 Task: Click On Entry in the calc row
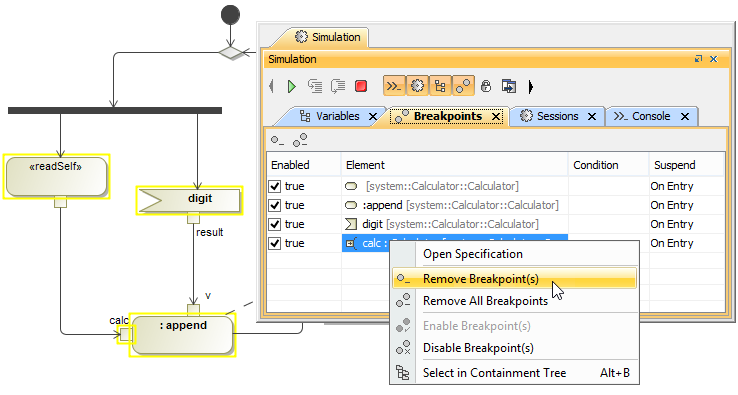click(x=672, y=243)
